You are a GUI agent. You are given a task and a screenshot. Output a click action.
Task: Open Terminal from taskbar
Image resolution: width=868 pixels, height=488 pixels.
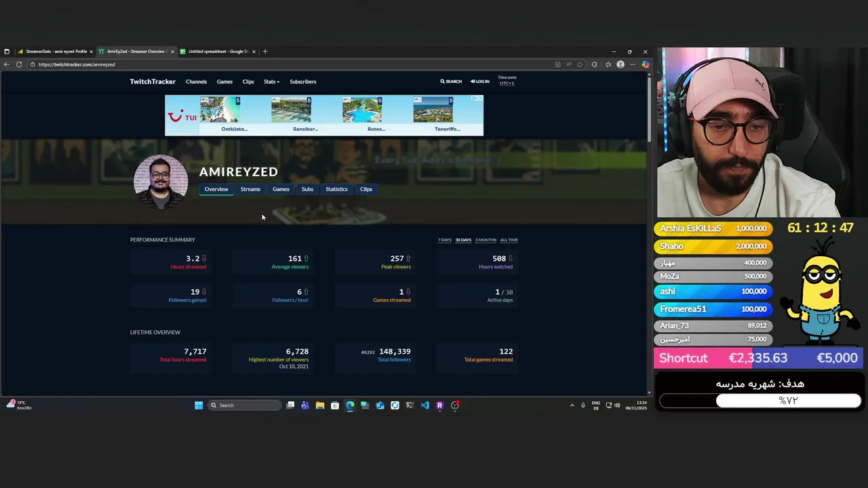[410, 405]
